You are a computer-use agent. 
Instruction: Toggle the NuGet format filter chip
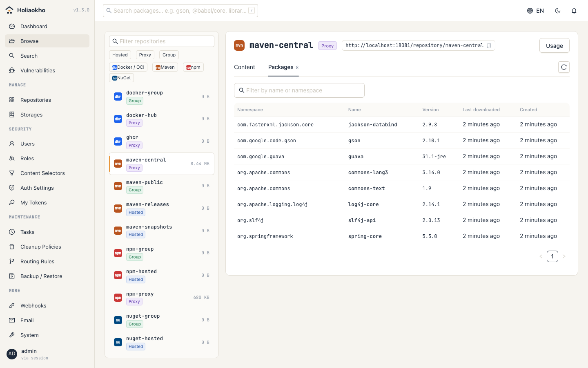pyautogui.click(x=122, y=78)
